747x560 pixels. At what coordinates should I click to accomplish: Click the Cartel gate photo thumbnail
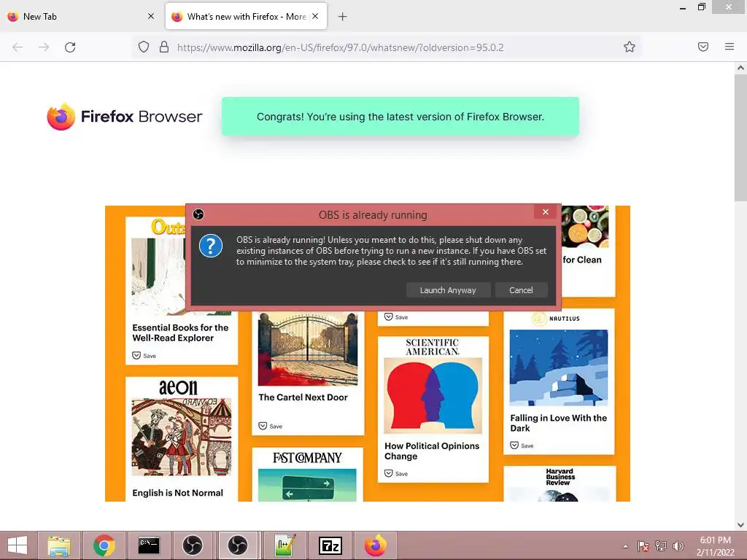308,349
